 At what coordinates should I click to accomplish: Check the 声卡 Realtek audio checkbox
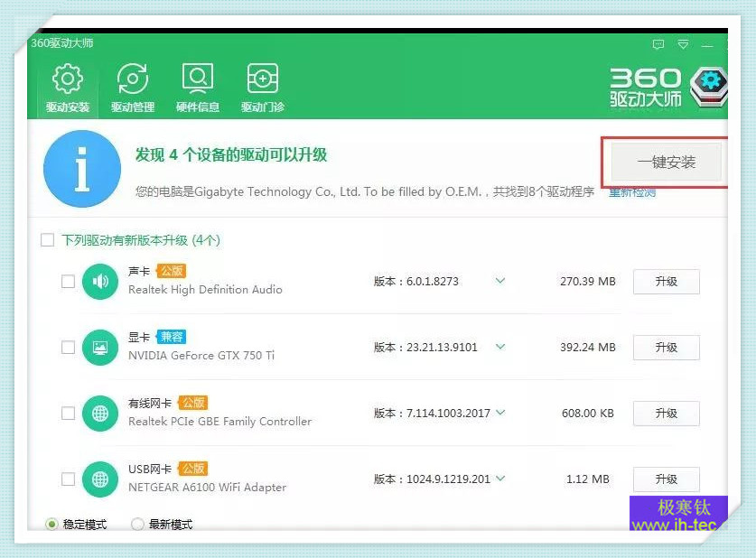point(68,282)
